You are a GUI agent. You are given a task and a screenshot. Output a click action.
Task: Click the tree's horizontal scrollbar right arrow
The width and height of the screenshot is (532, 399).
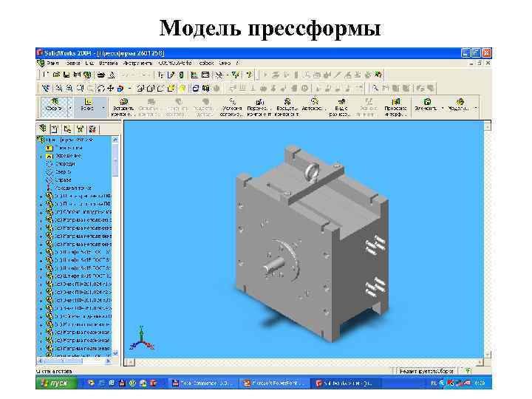point(108,361)
